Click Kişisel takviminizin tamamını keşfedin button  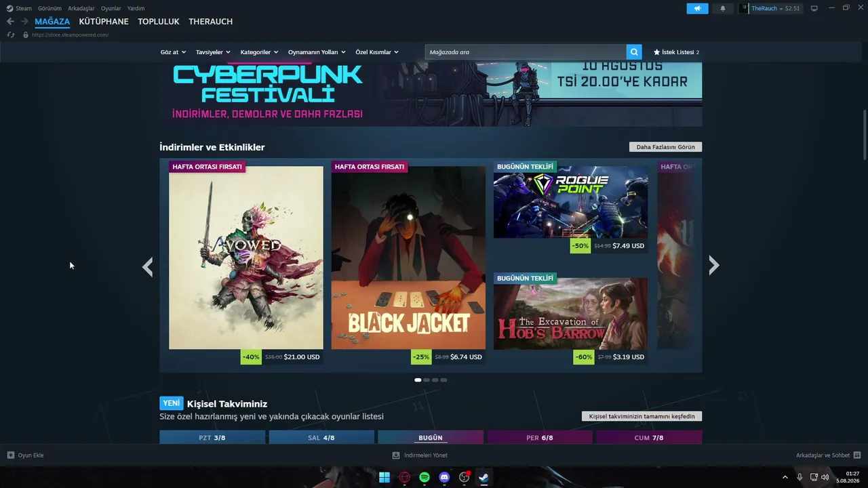click(x=642, y=416)
